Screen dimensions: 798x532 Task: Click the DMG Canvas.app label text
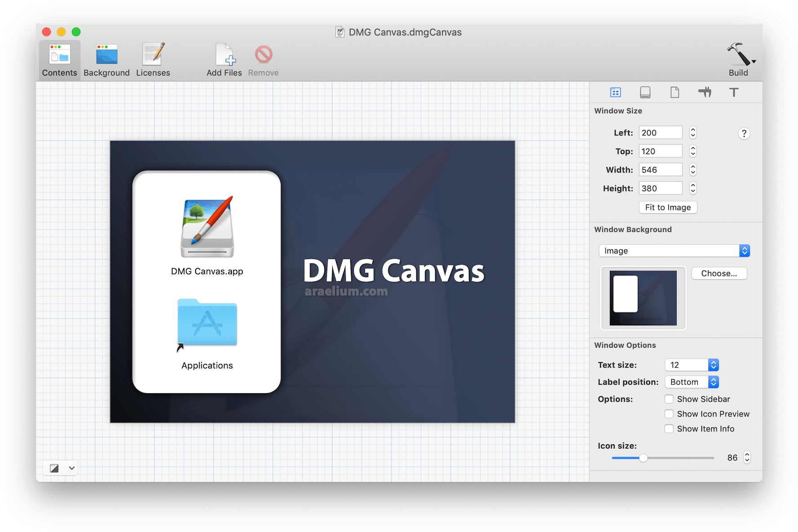coord(207,271)
